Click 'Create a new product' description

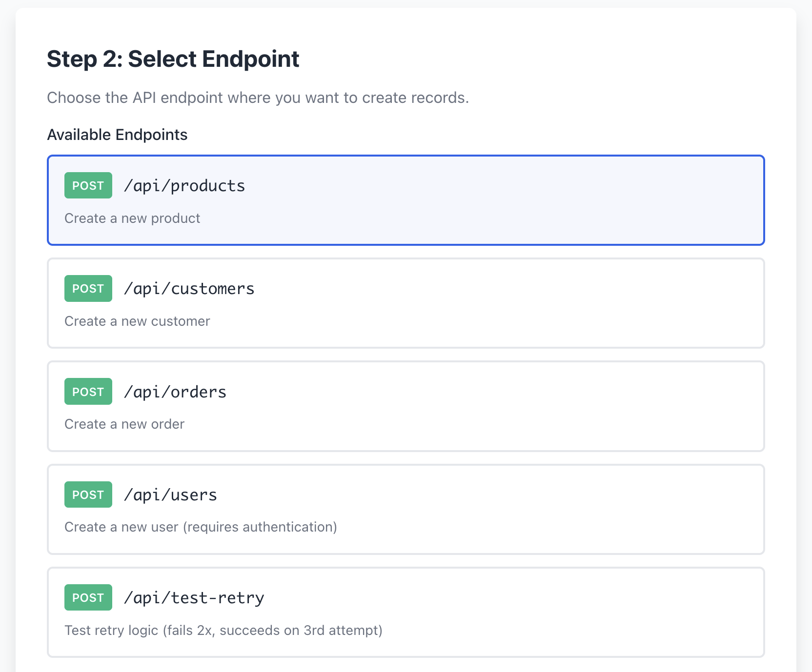point(132,218)
